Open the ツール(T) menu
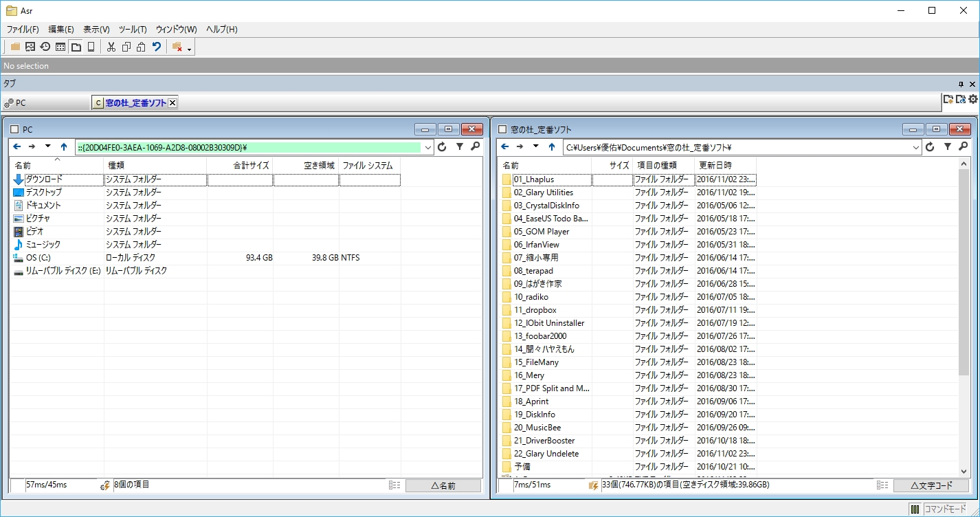This screenshot has width=980, height=517. tap(133, 30)
